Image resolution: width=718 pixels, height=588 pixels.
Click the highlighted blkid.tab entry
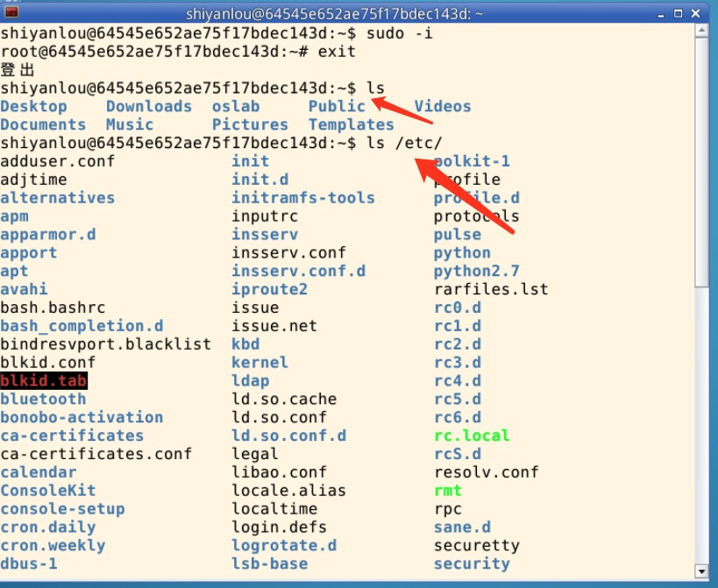tap(44, 381)
